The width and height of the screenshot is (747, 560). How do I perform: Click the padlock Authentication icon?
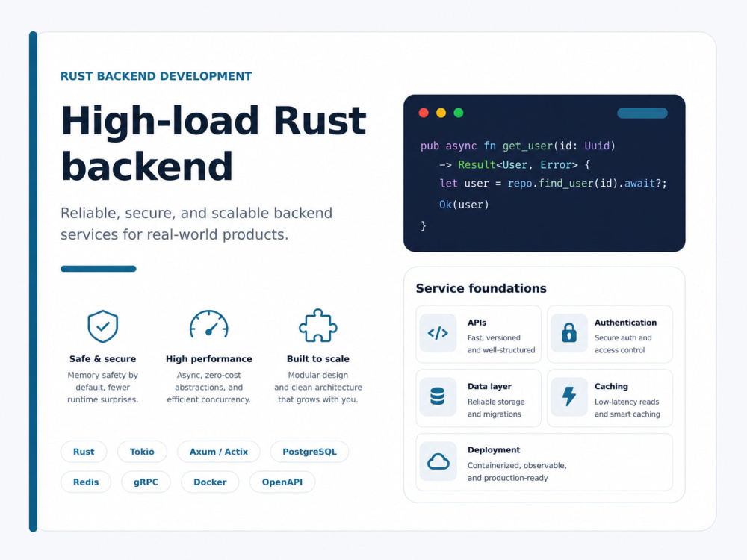(568, 333)
